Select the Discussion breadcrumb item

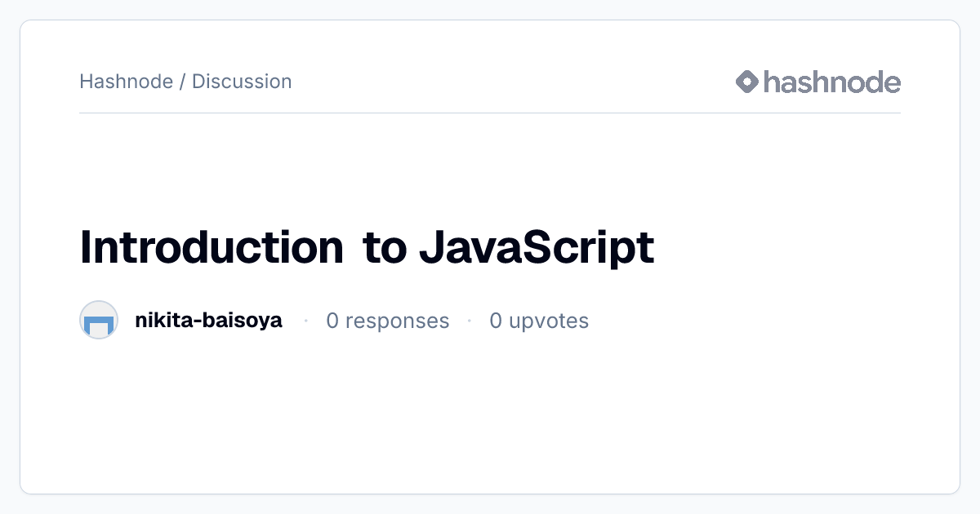click(242, 82)
